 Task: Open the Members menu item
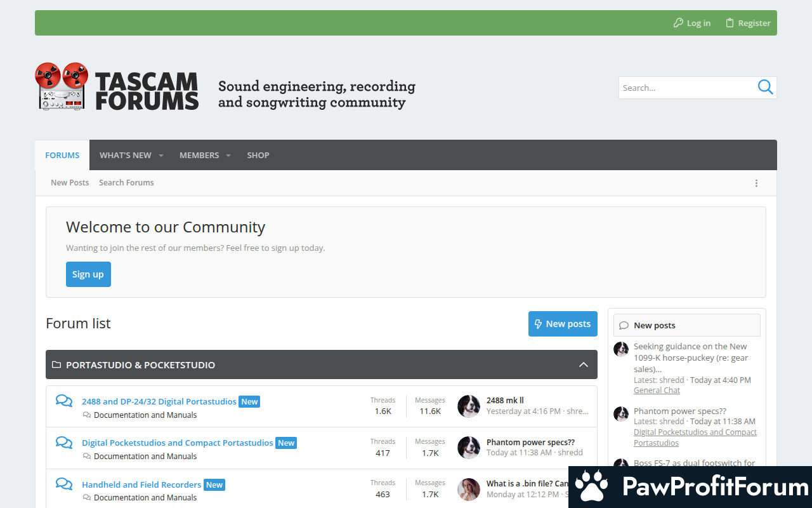pyautogui.click(x=199, y=155)
